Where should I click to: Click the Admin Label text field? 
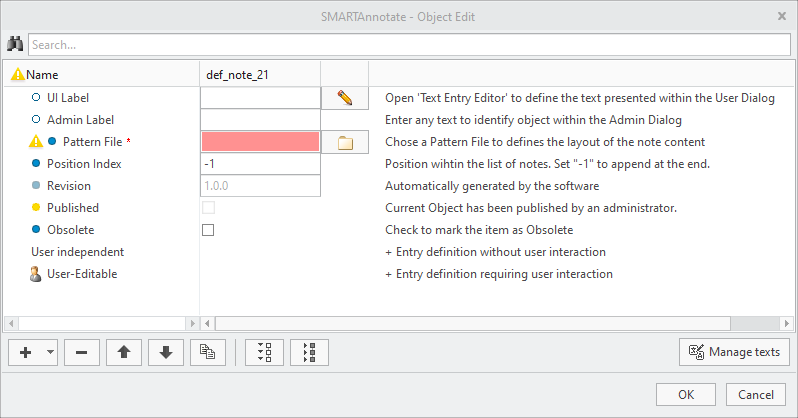click(x=261, y=120)
